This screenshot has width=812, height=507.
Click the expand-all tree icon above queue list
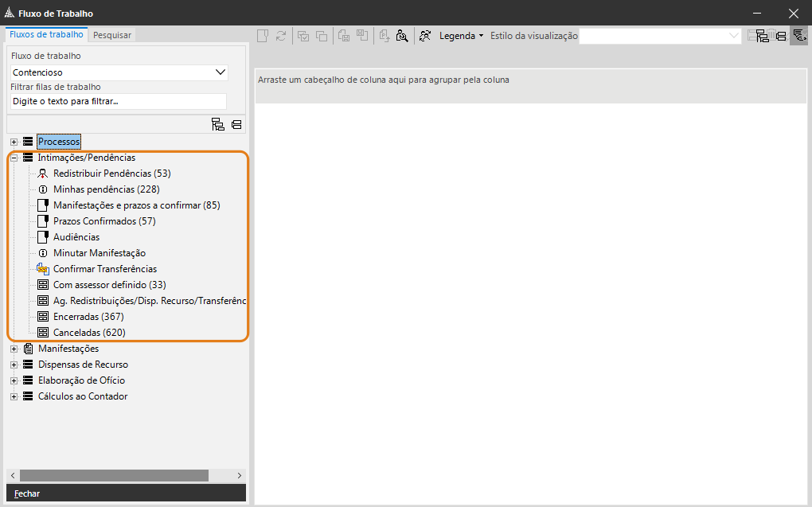coord(217,124)
